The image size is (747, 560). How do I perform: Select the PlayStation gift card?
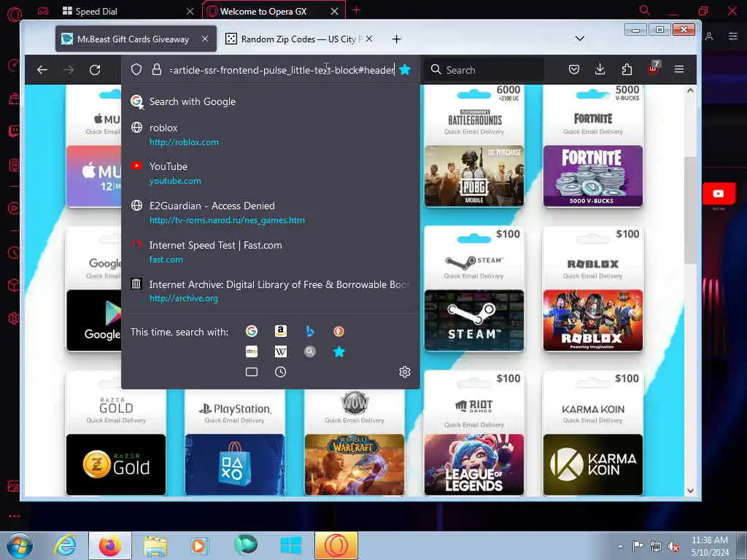[235, 443]
